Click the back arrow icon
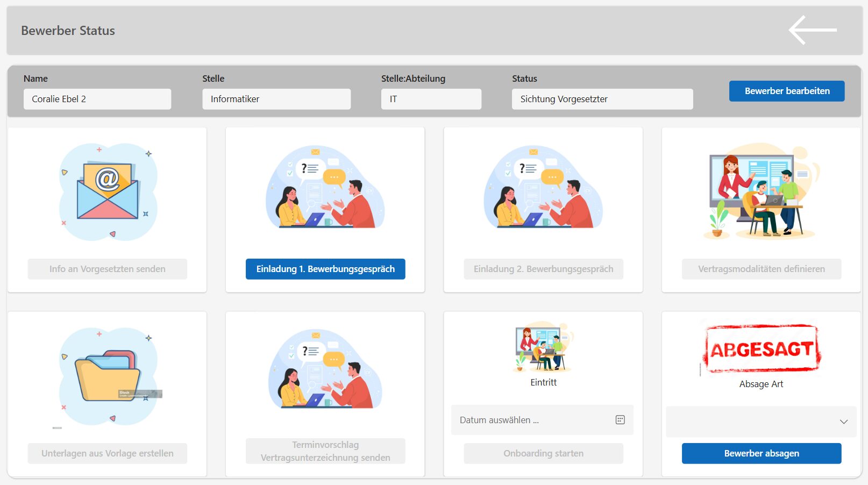The width and height of the screenshot is (868, 485). (x=812, y=30)
